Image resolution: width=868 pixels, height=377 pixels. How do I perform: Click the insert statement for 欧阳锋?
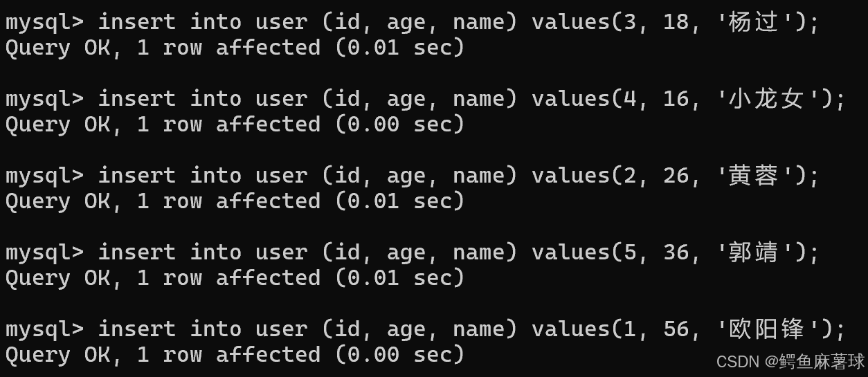click(x=425, y=330)
